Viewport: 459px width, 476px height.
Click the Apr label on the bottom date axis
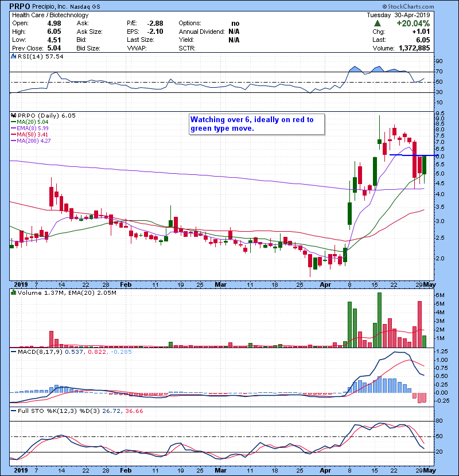[325, 470]
